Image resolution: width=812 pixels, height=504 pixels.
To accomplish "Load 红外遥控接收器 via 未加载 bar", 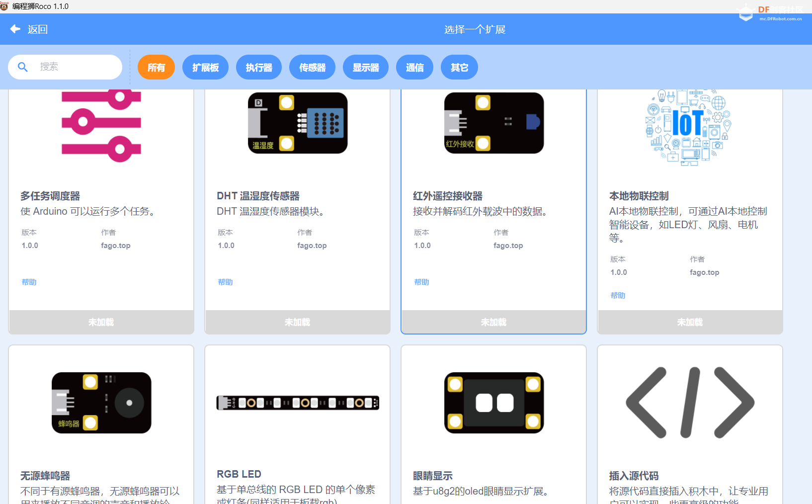I will coord(494,322).
